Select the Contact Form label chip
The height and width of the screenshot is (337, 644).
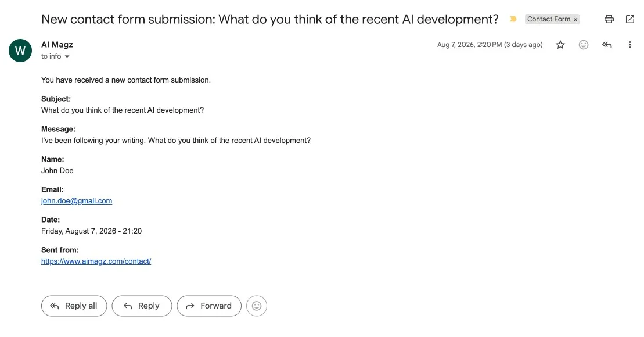(x=548, y=19)
